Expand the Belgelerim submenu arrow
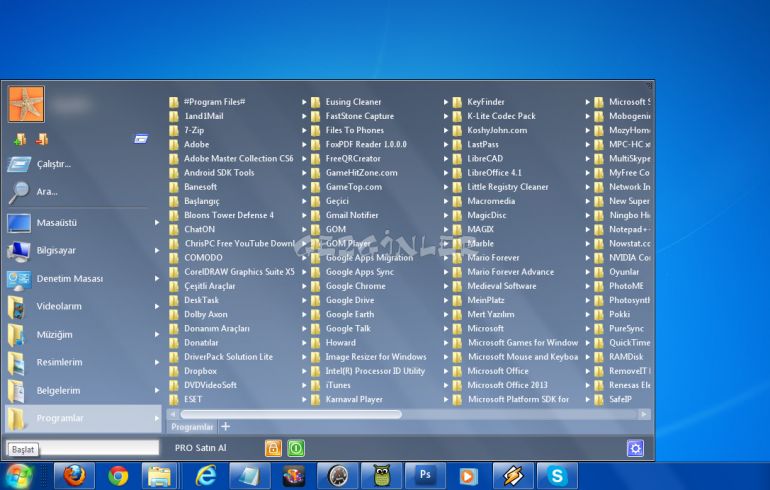This screenshot has width=770, height=490. (157, 390)
